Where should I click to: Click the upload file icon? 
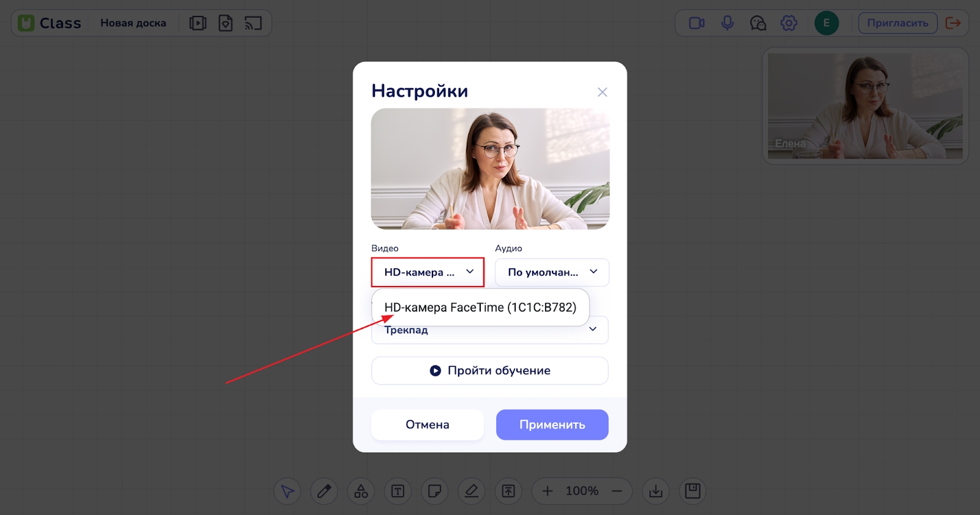coord(508,491)
